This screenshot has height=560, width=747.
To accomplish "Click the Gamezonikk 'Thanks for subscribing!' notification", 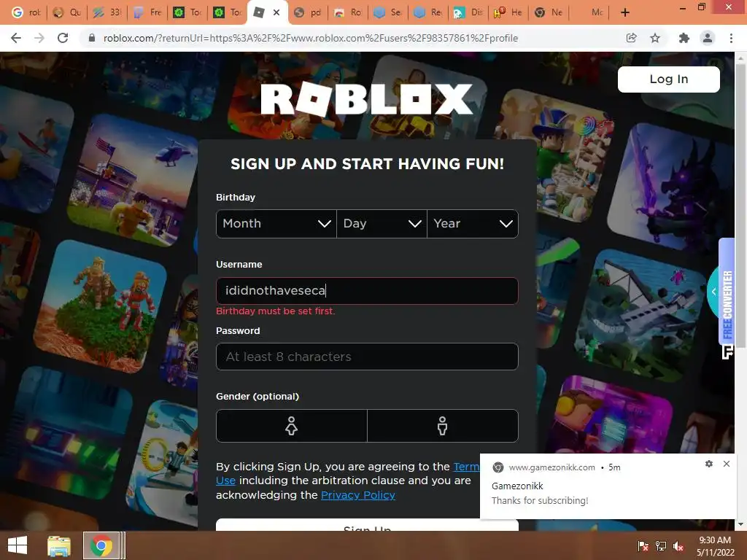I will coord(608,486).
